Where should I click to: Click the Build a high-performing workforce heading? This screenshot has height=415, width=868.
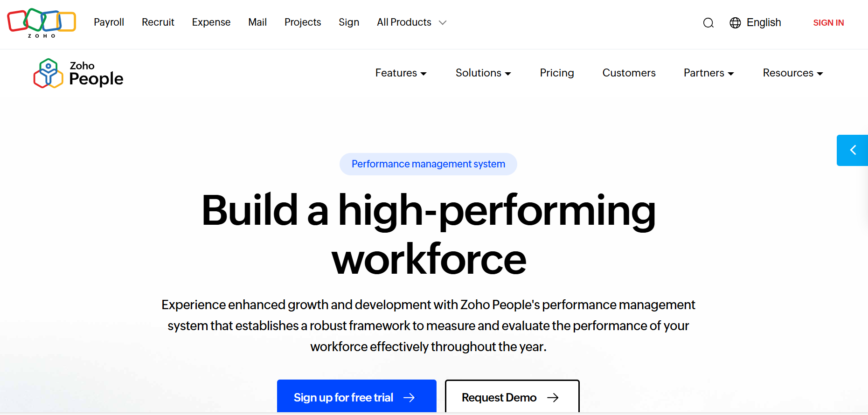[429, 235]
